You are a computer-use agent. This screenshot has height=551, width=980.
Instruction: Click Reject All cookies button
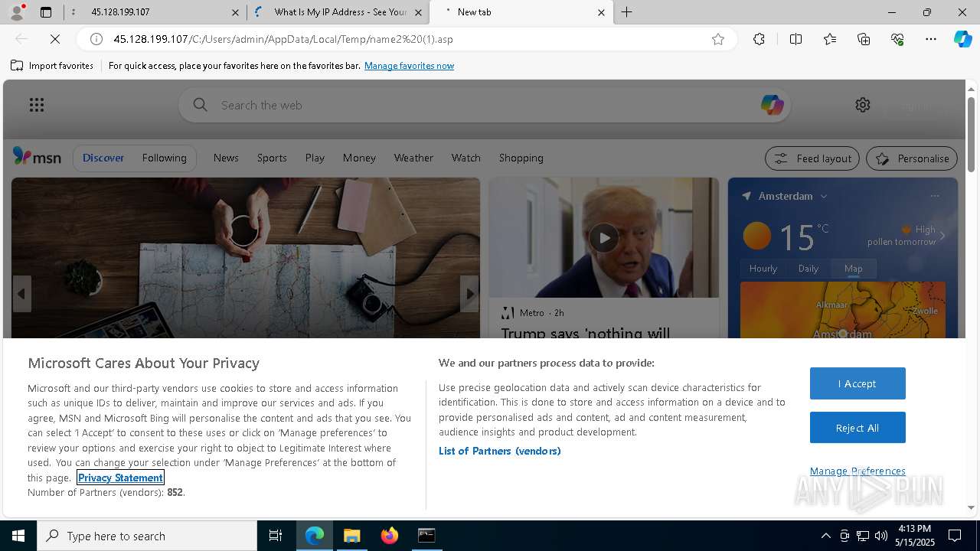click(x=857, y=428)
